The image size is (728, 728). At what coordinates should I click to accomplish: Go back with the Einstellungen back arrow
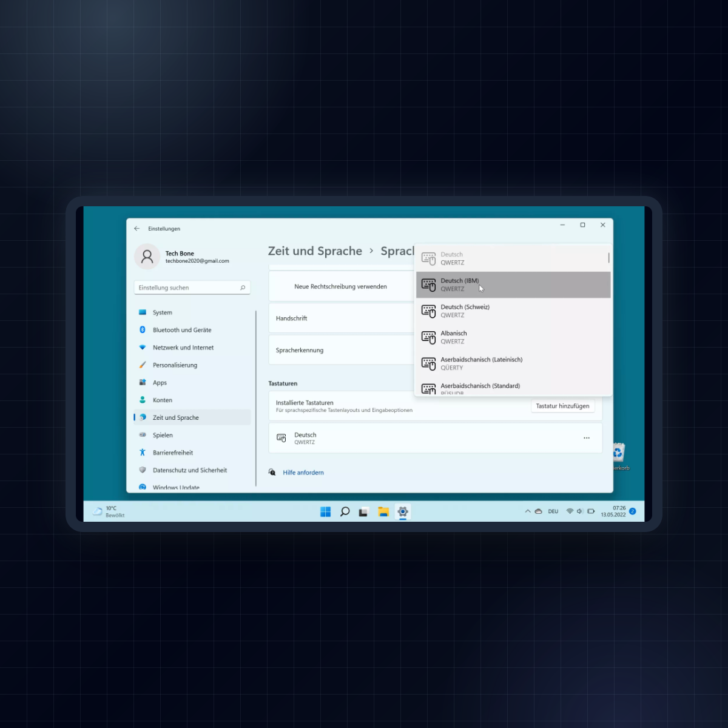(x=136, y=229)
